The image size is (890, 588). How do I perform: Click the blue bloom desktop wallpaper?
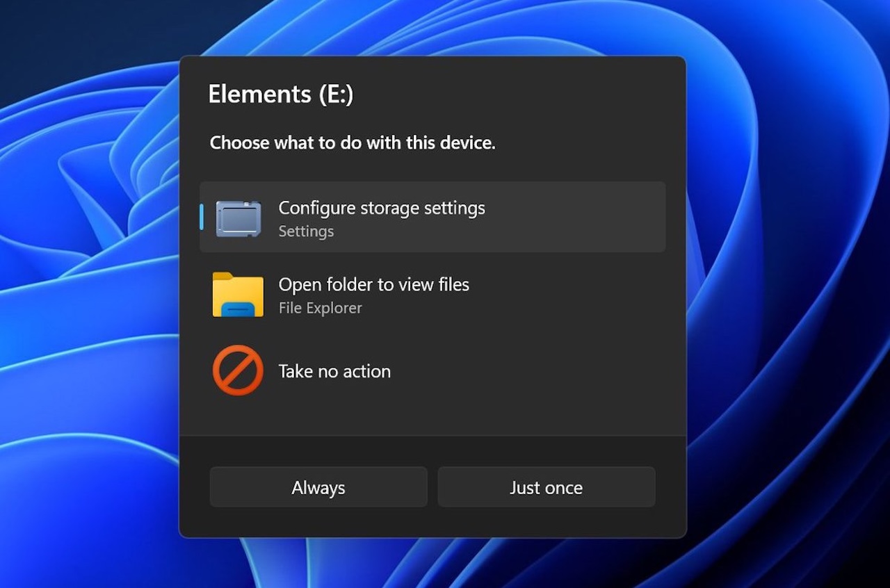tap(786, 292)
